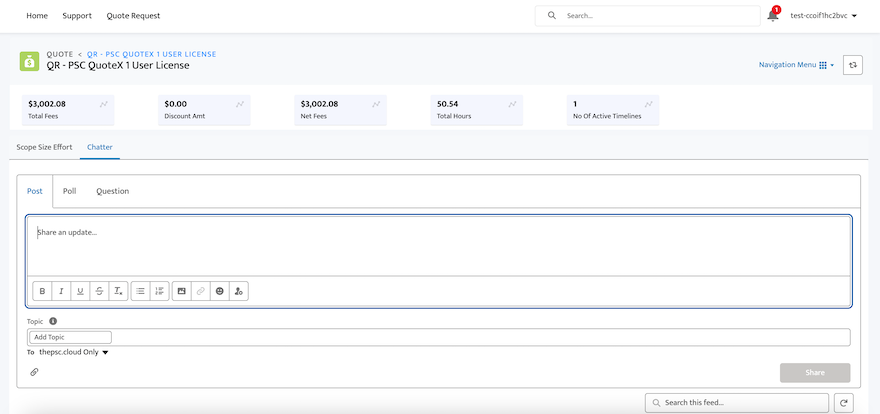
Task: Click the global Search field
Action: pos(648,16)
